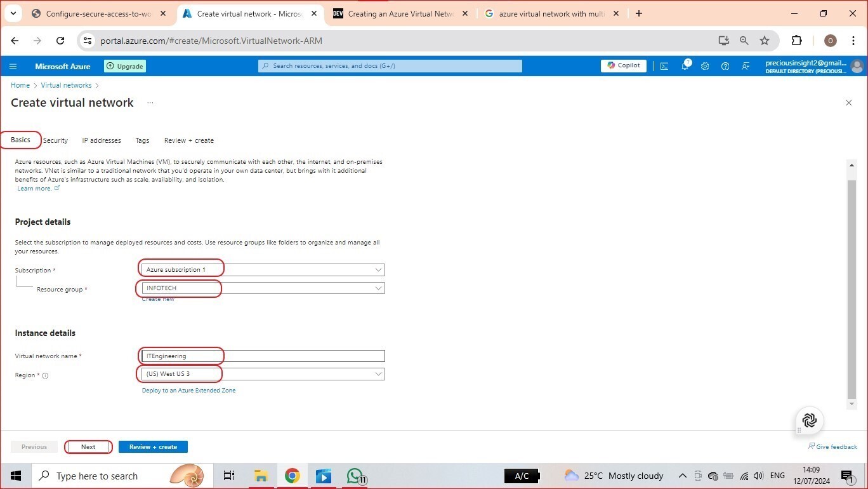This screenshot has height=489, width=868.
Task: Open the Chrome extensions puzzle icon
Action: pos(797,41)
